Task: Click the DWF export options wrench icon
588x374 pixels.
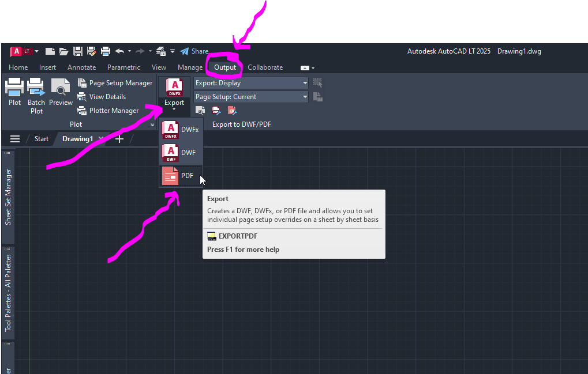Action: coord(215,110)
